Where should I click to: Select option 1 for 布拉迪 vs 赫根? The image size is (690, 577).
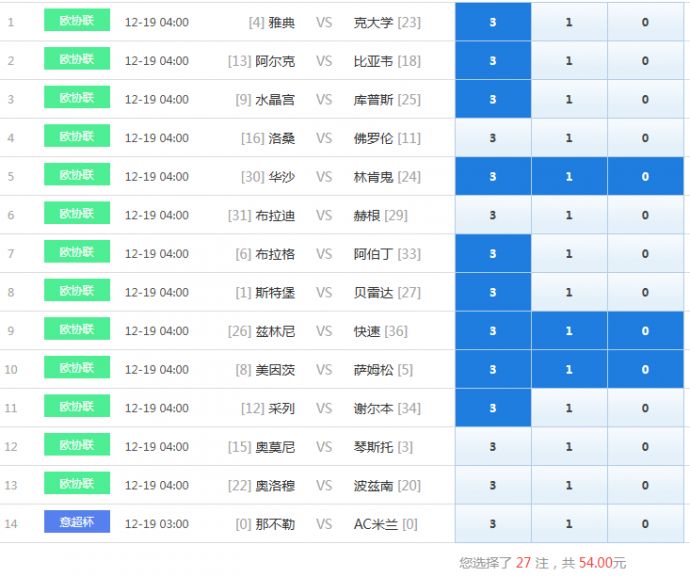(x=569, y=215)
